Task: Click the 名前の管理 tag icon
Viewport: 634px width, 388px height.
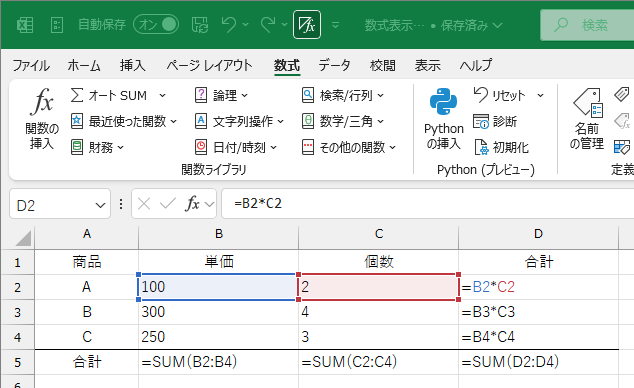Action: (x=588, y=102)
